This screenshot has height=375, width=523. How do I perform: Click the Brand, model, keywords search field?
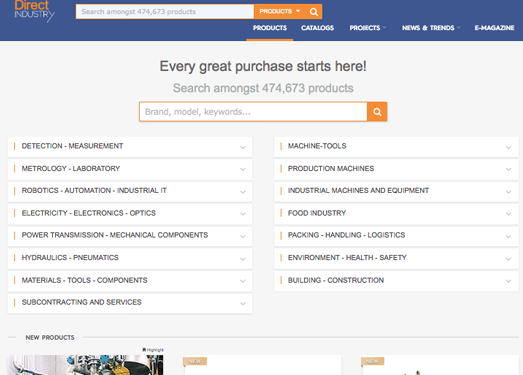pos(253,111)
